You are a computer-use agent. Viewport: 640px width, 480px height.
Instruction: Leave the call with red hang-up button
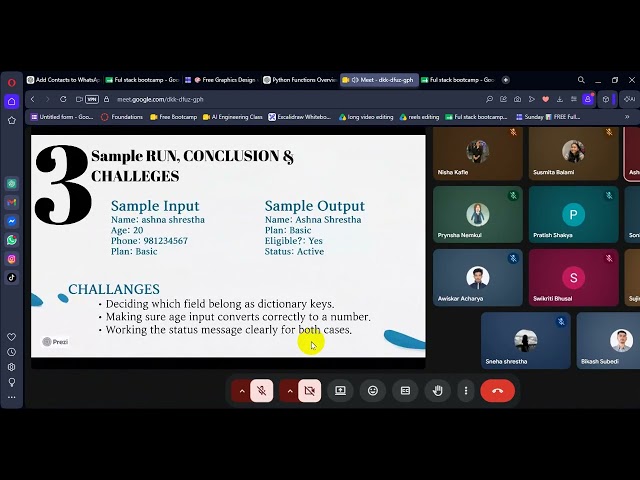click(x=498, y=391)
